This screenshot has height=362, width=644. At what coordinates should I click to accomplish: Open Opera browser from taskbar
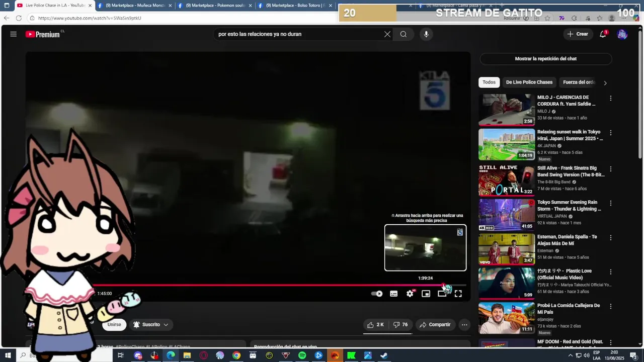[204, 355]
